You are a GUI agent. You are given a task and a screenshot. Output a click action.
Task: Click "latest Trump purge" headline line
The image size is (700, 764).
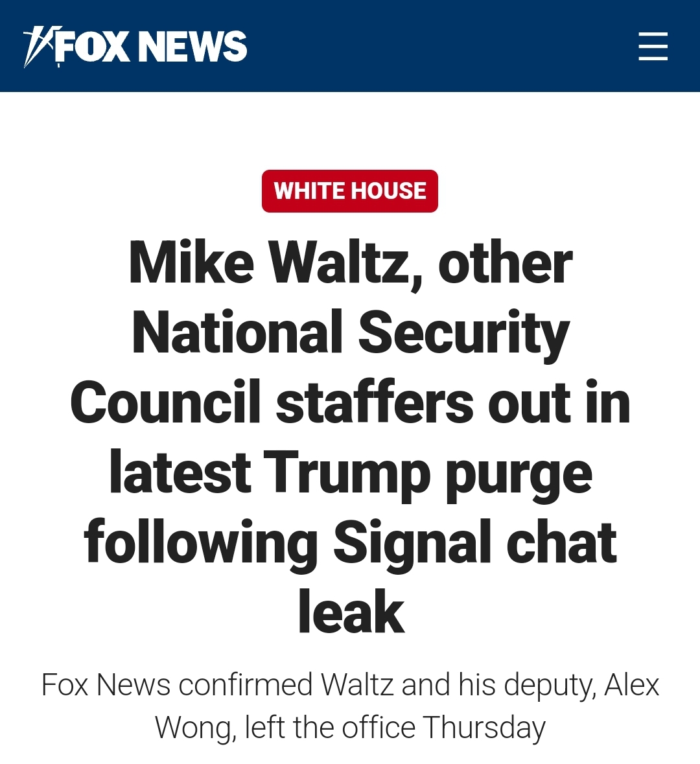(x=350, y=472)
